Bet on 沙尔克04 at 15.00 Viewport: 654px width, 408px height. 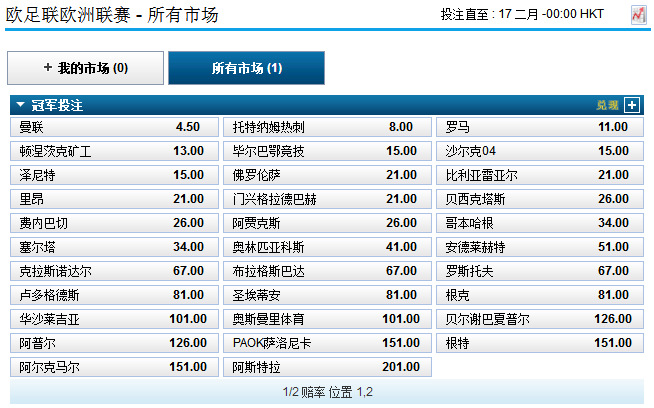(540, 151)
